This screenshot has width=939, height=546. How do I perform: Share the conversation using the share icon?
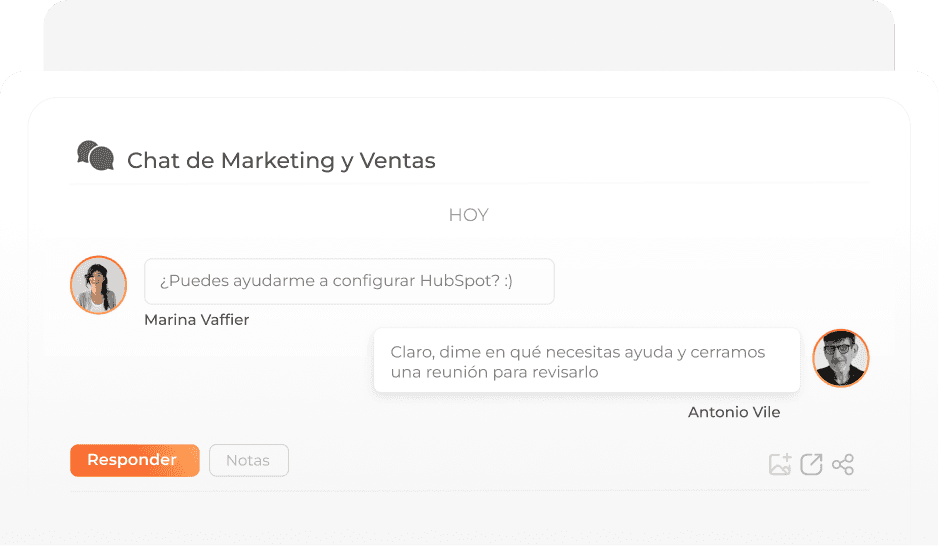pyautogui.click(x=843, y=464)
